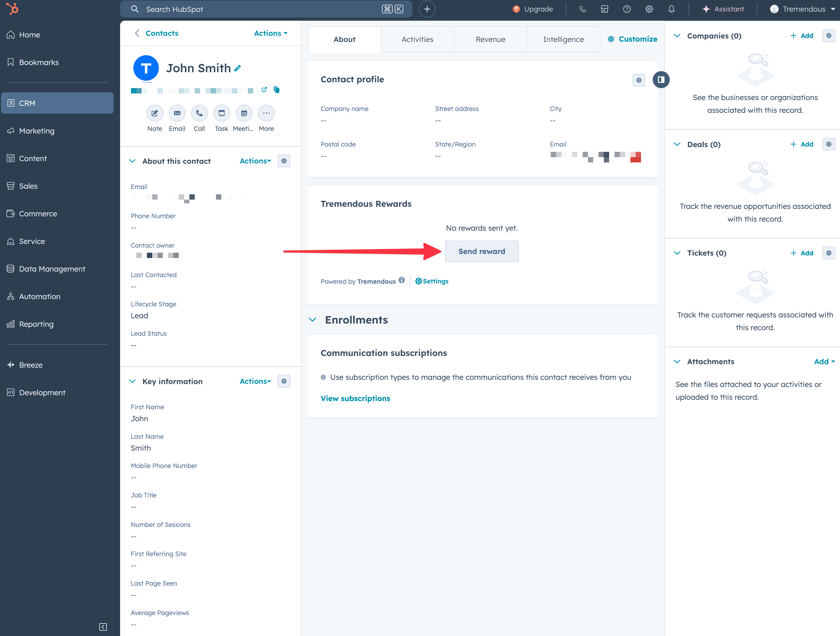Open the notifications bell icon
Viewport: 840px width, 636px height.
click(x=671, y=9)
